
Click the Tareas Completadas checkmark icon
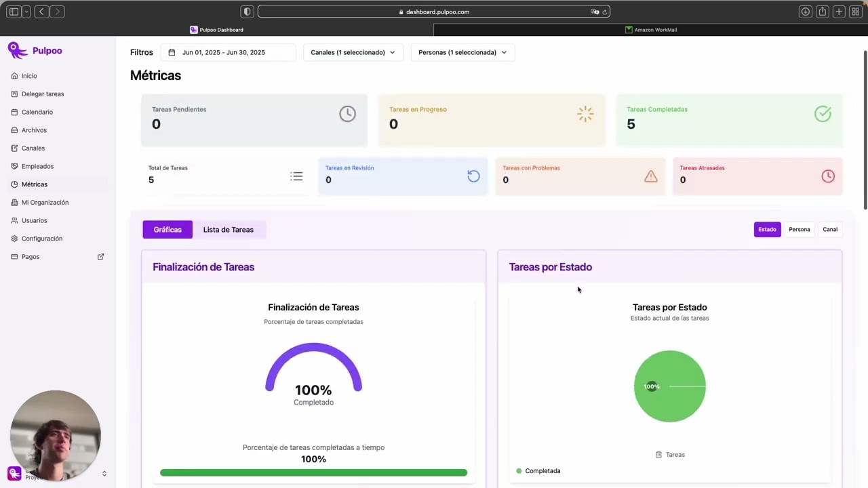click(x=823, y=114)
